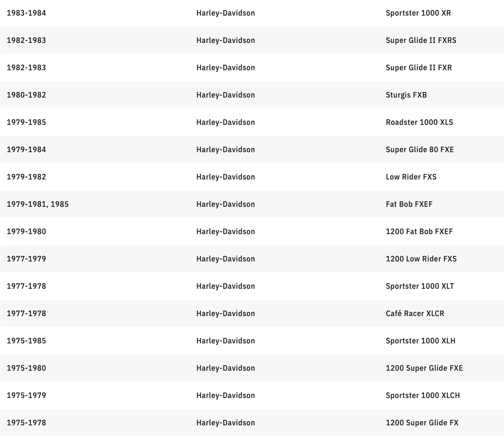Select the Super Glide II FXR row
The image size is (504, 439).
click(x=252, y=68)
